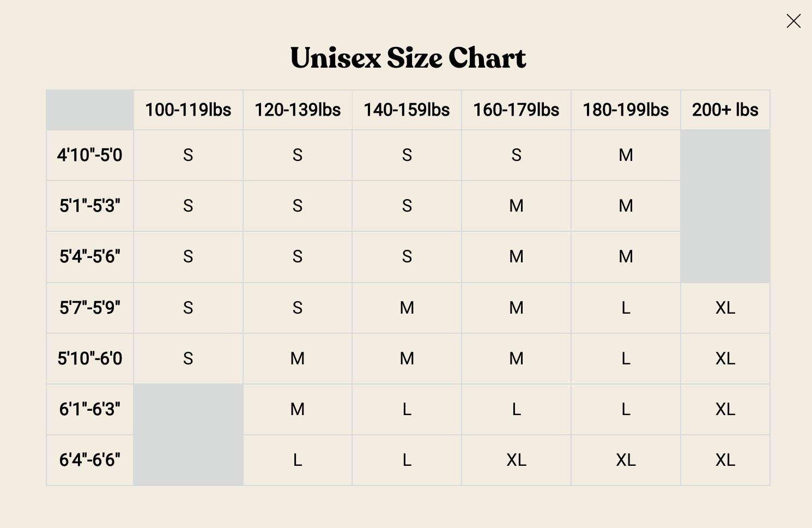Image resolution: width=812 pixels, height=528 pixels.
Task: Click the Unisex Size Chart title
Action: tap(408, 58)
